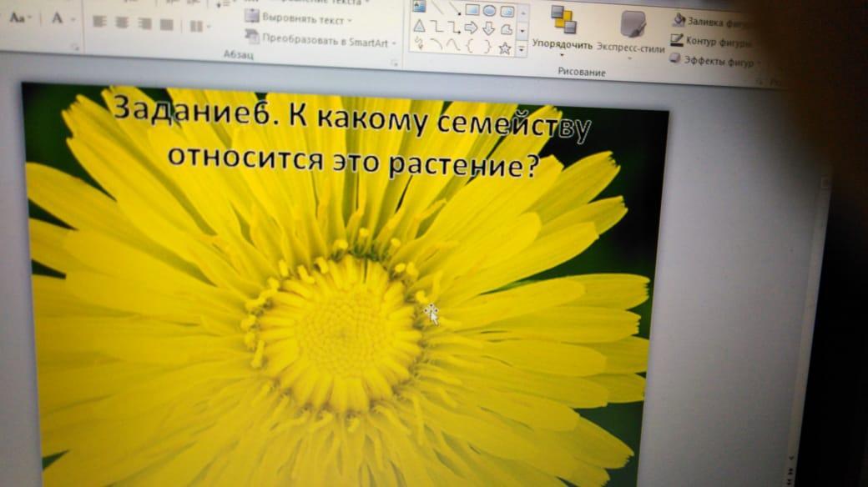This screenshot has width=868, height=487.
Task: Select the oval shape in shapes gallery
Action: (489, 10)
